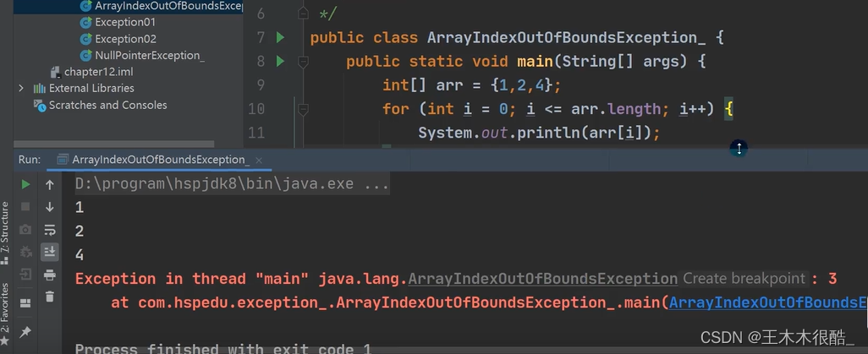Viewport: 868px width, 354px height.
Task: Click the Print icon in the console toolbar
Action: pyautogui.click(x=50, y=275)
